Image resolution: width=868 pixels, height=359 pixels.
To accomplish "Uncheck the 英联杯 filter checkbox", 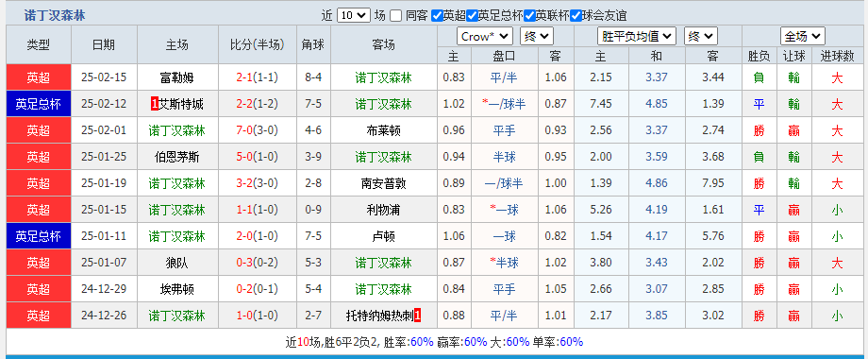I will (529, 16).
